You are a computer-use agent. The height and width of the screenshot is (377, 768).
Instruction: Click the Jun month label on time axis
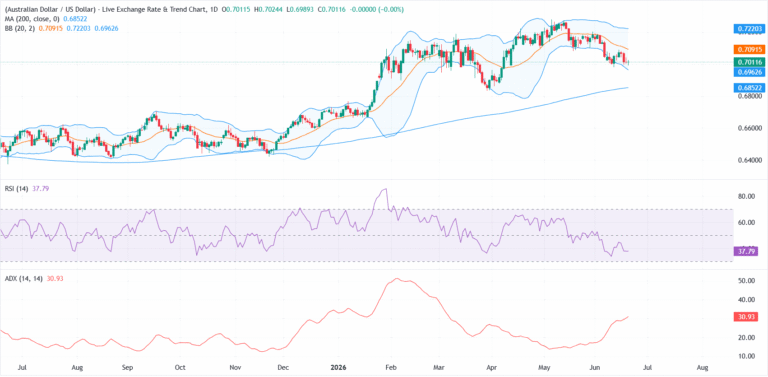[595, 367]
